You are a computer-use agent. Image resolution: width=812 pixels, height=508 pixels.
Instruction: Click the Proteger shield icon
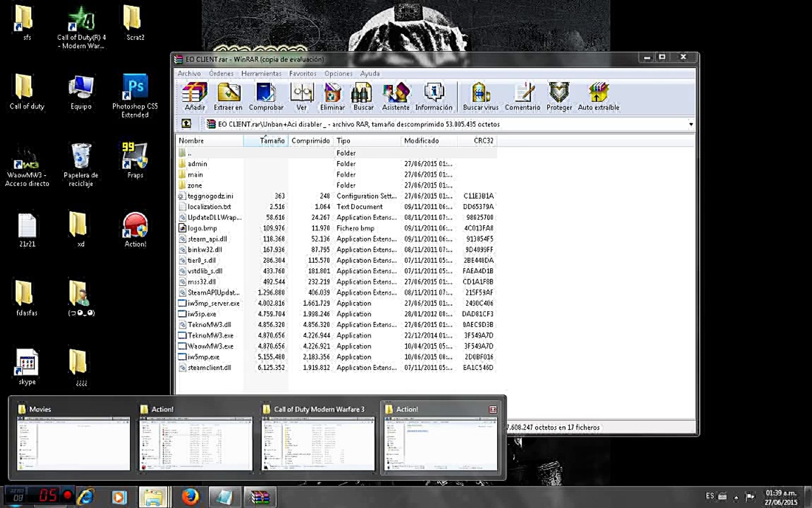tap(559, 96)
